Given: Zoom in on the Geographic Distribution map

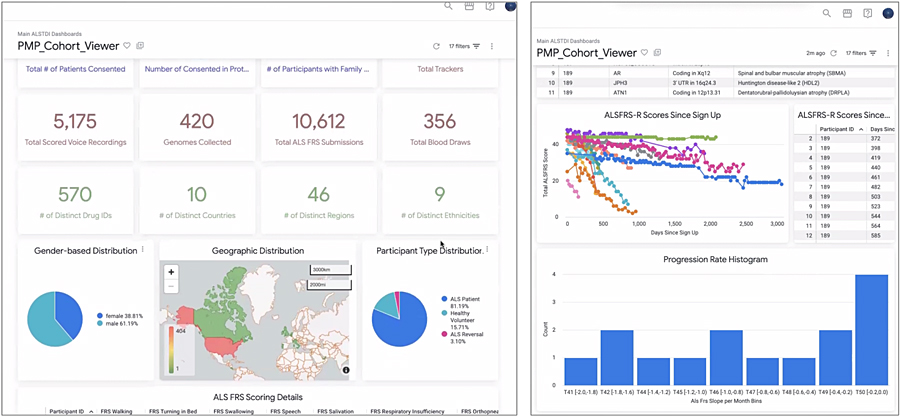Looking at the screenshot, I should (x=171, y=272).
